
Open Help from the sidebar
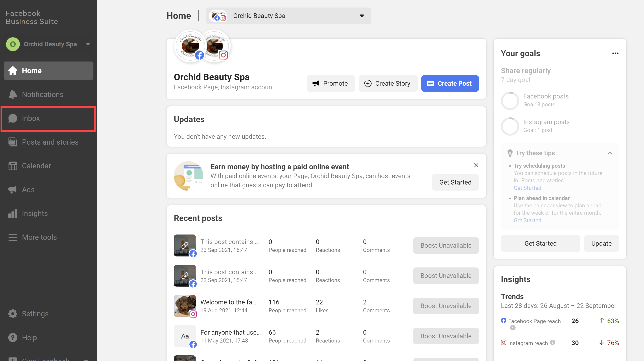point(49,338)
